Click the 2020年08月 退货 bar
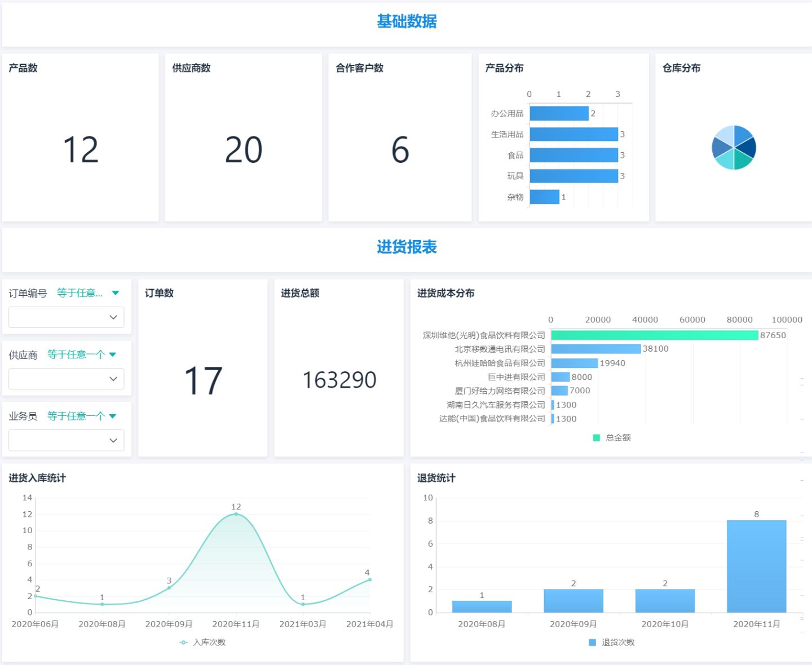Viewport: 812px width, 665px height. click(x=482, y=607)
